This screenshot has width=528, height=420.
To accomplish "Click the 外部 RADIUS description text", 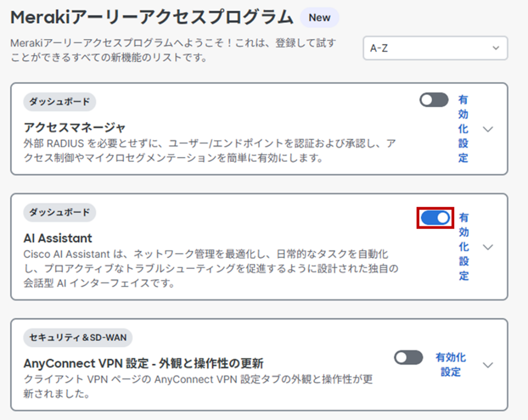I will (210, 151).
